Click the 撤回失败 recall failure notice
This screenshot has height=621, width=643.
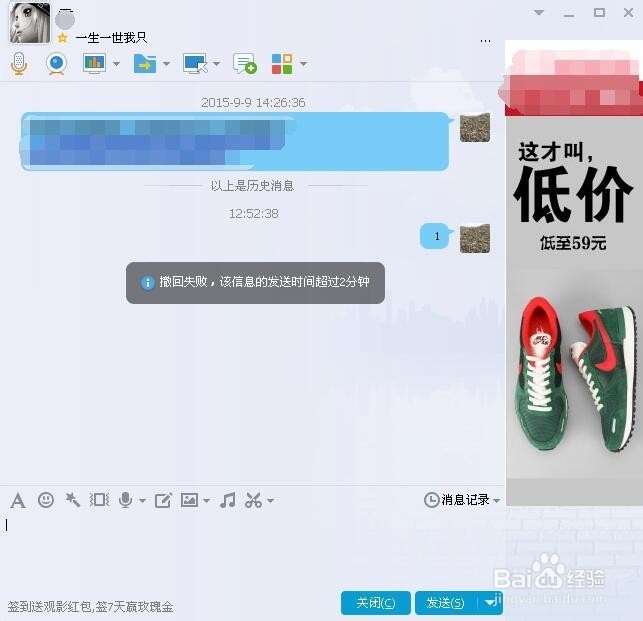pos(255,283)
